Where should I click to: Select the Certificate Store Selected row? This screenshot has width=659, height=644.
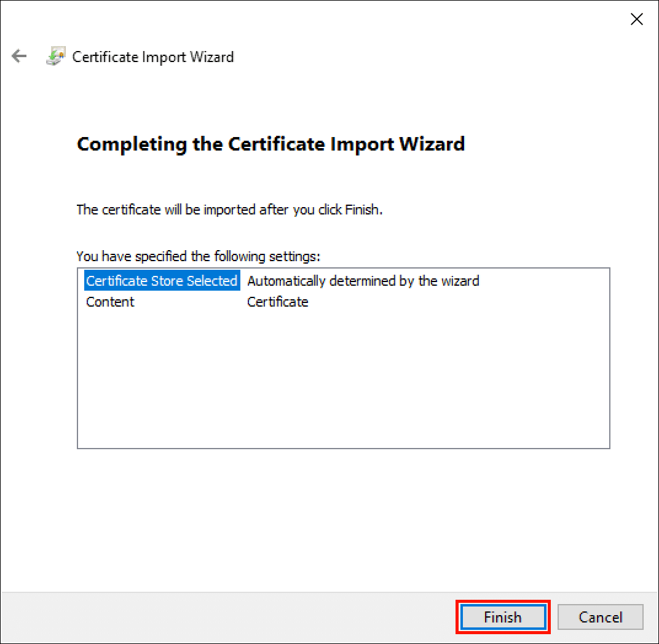point(161,281)
